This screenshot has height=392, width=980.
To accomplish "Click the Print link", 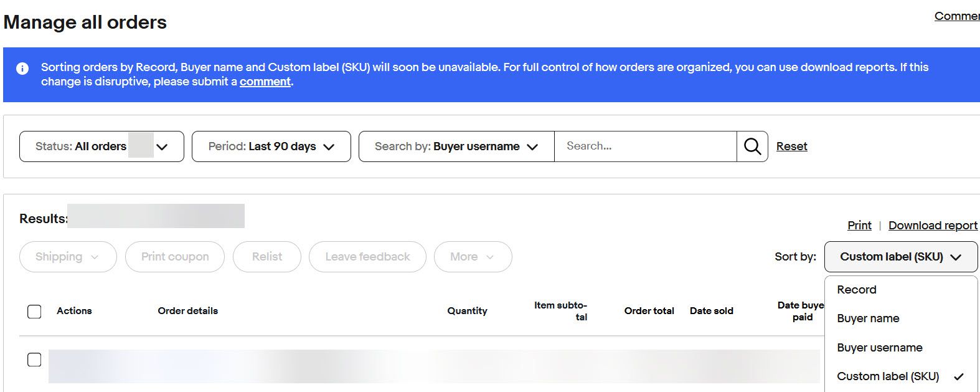I will [x=859, y=226].
